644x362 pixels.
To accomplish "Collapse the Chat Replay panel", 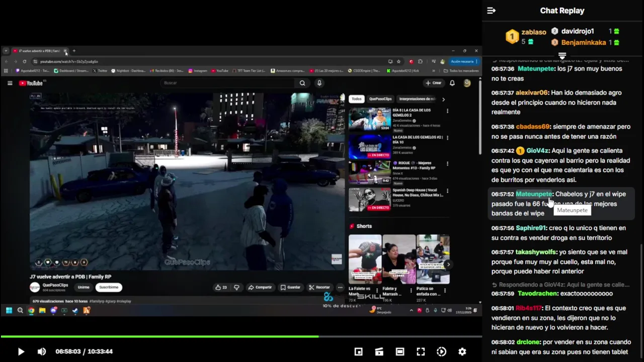I will coord(492,11).
